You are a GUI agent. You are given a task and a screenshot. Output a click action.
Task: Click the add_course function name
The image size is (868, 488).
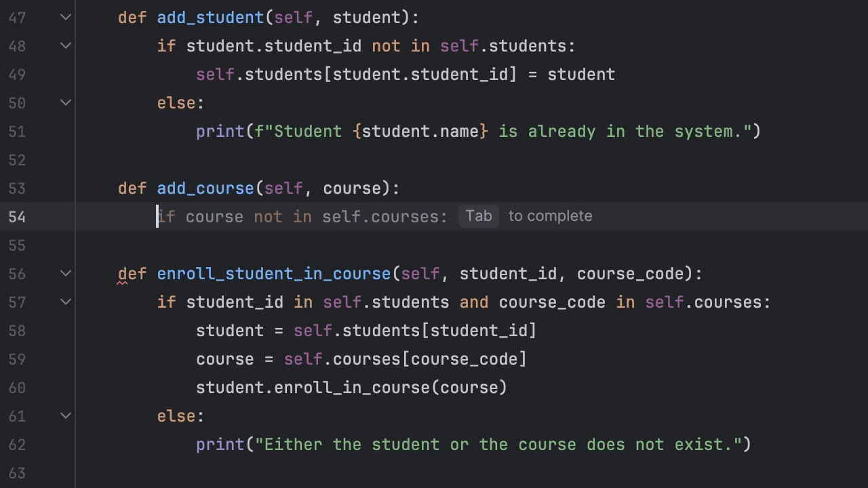(x=205, y=188)
